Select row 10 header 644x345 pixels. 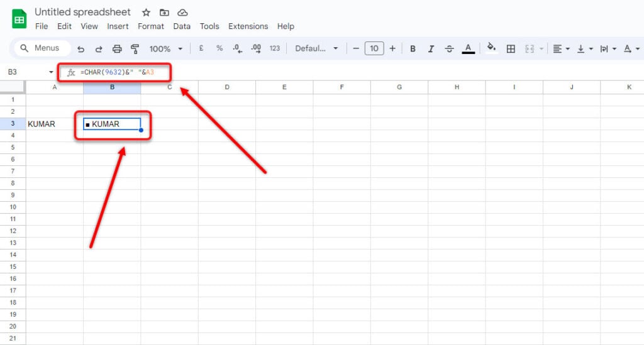click(x=13, y=207)
